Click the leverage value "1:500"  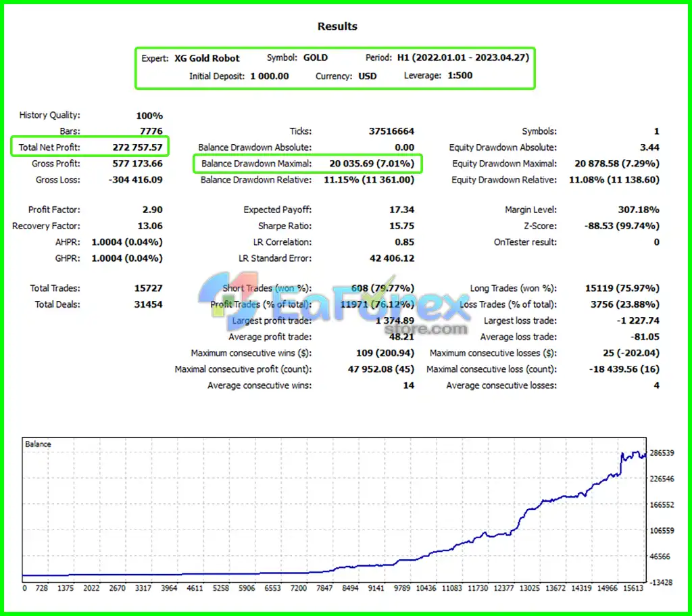click(x=460, y=76)
